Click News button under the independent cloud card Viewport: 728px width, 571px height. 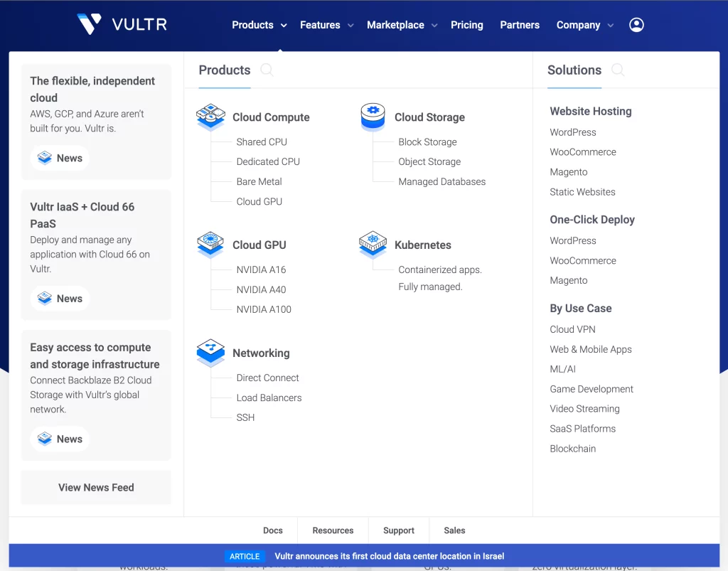pyautogui.click(x=60, y=158)
